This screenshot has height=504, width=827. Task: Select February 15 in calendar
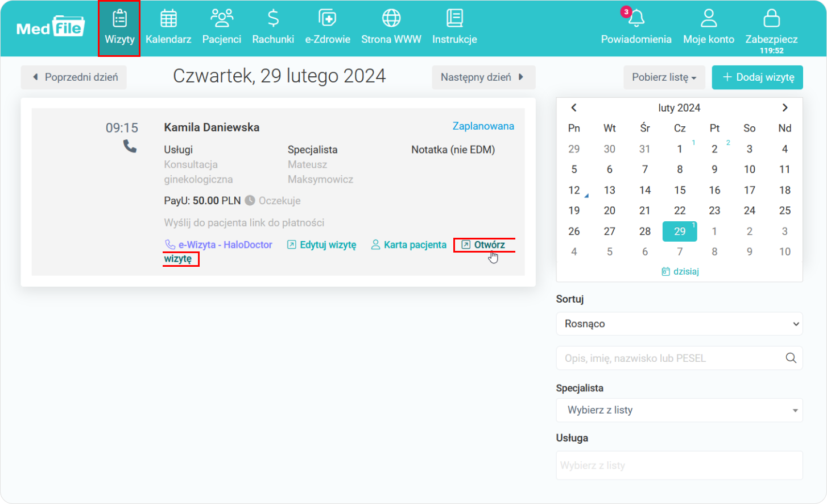pos(680,190)
